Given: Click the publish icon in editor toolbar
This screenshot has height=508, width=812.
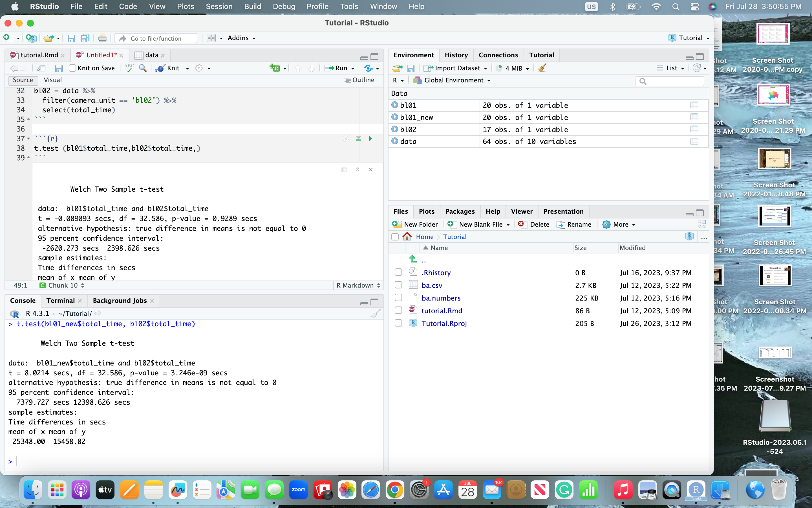Looking at the screenshot, I should (368, 68).
